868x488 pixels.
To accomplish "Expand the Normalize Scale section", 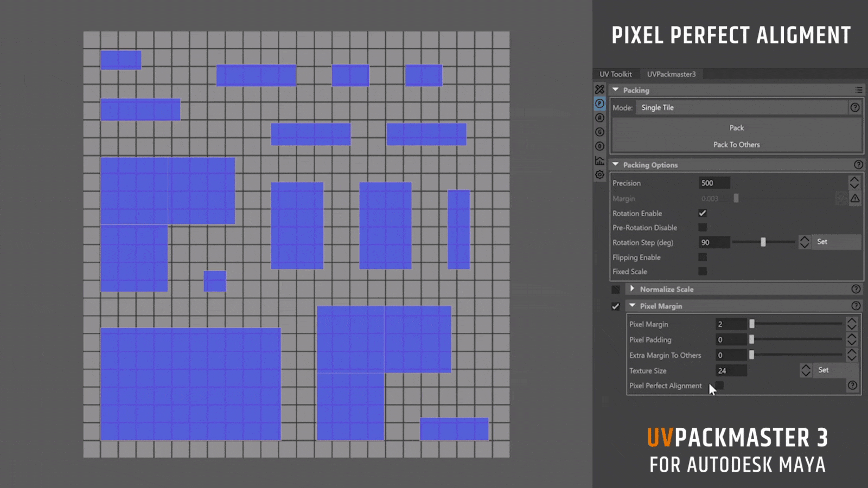I will [x=633, y=289].
